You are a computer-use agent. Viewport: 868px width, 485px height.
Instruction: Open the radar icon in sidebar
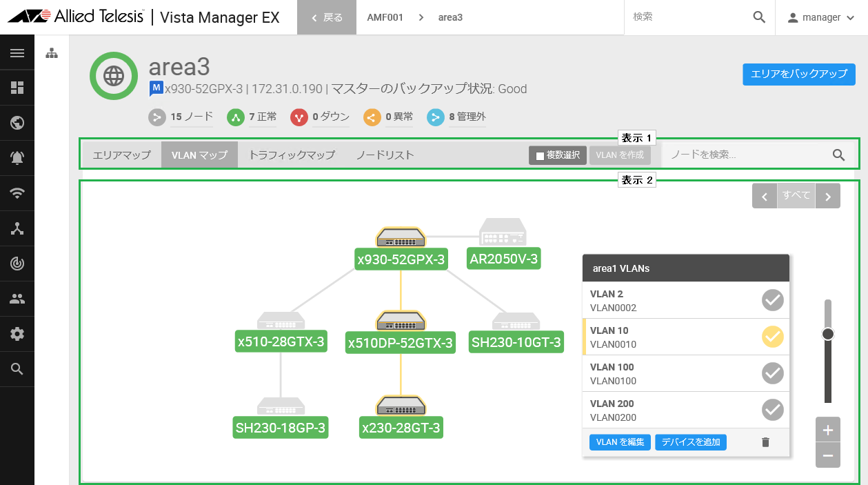tap(17, 264)
